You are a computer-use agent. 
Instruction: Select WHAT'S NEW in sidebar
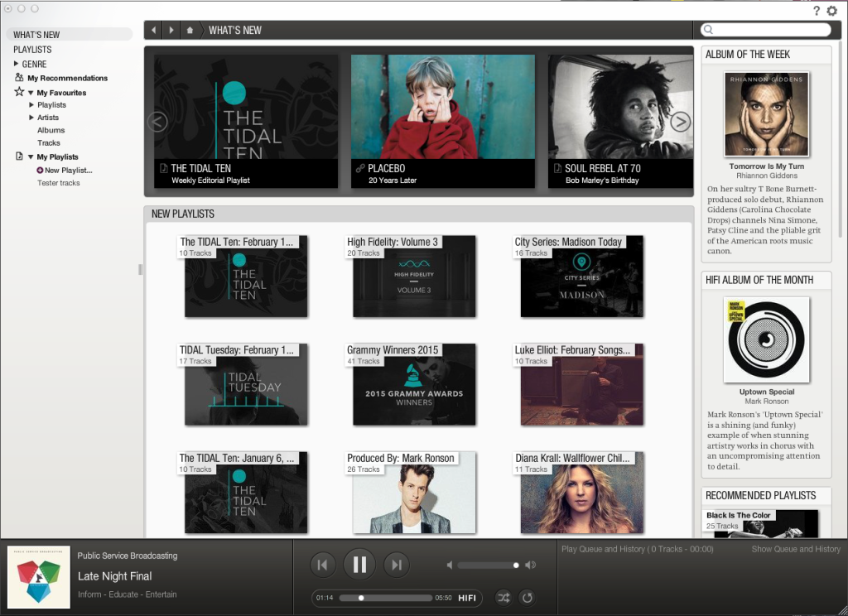(36, 35)
